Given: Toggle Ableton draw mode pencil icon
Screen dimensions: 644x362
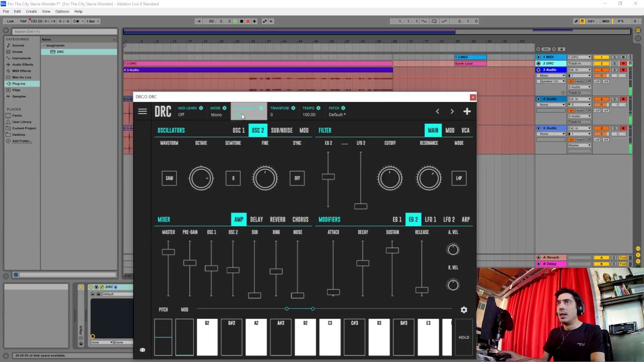Looking at the screenshot, I should tap(576, 21).
